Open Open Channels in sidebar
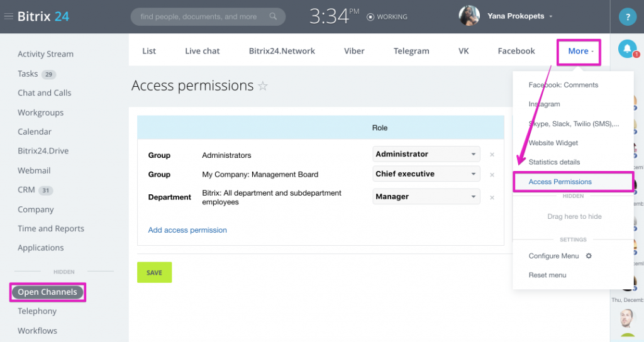The height and width of the screenshot is (342, 644). pos(47,292)
